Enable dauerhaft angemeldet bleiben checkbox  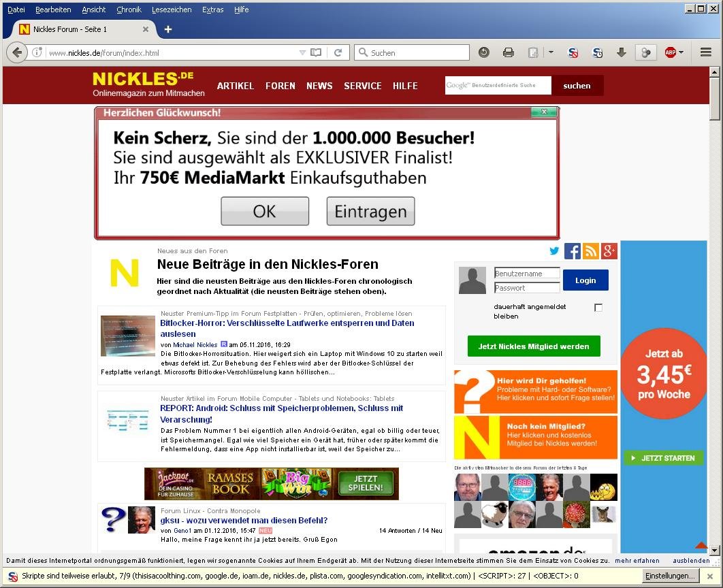[598, 308]
